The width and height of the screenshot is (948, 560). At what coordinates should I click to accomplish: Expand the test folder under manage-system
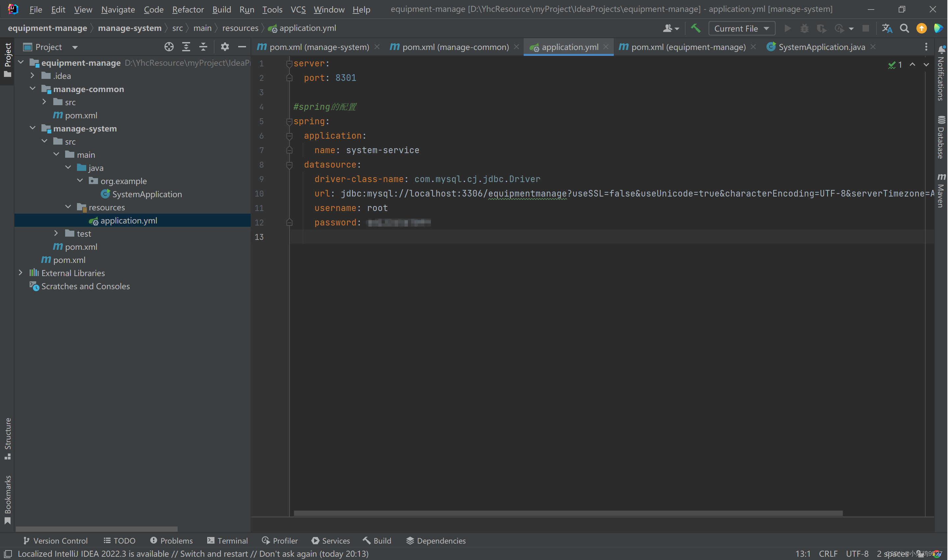click(57, 233)
